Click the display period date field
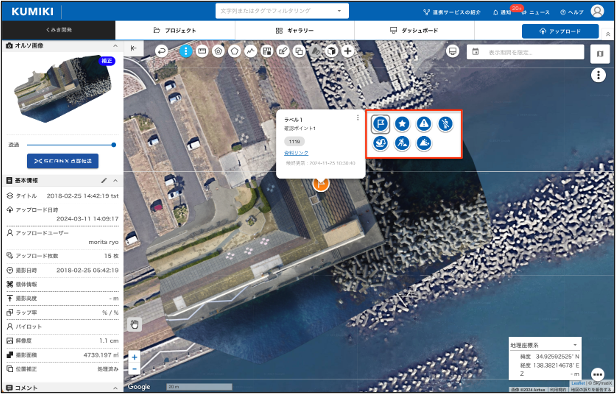 point(525,51)
